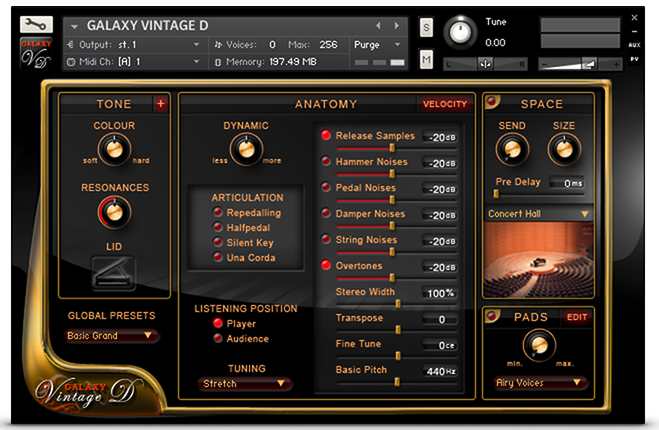Open the Basic Grand global presets dropdown
The height and width of the screenshot is (430, 659).
pos(111,335)
